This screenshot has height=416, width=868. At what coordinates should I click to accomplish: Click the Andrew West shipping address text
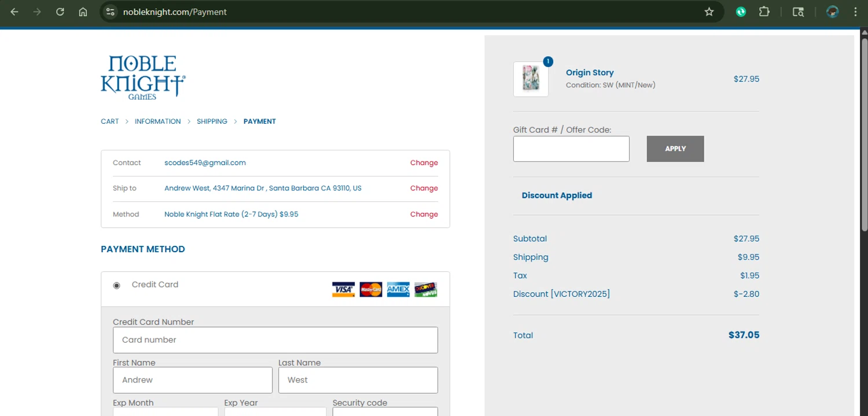click(263, 188)
